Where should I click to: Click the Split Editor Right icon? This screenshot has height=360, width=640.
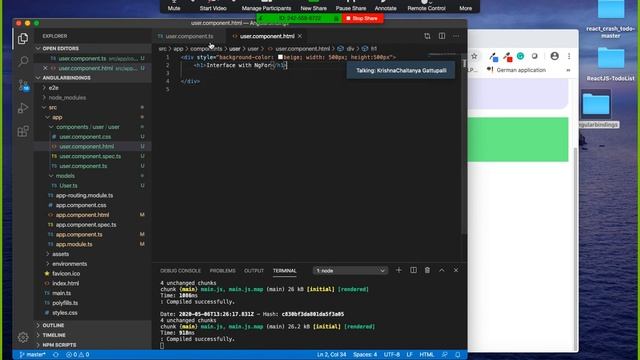(442, 36)
